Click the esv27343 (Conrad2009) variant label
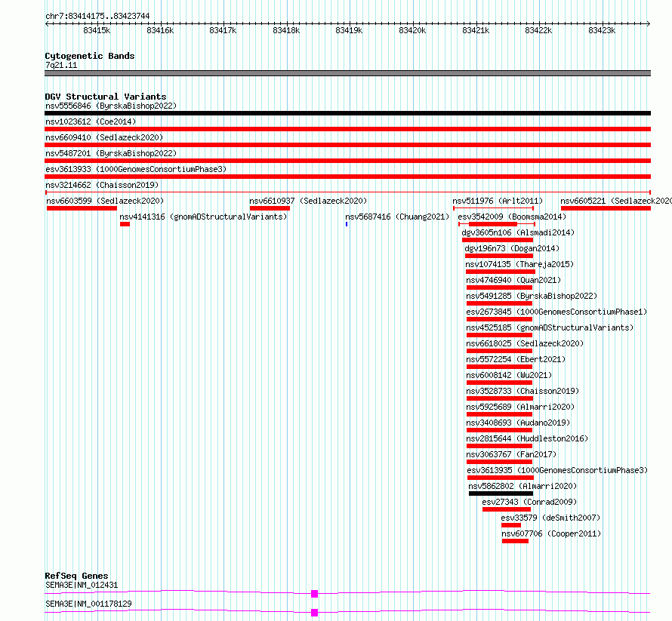The height and width of the screenshot is (621, 672). click(529, 502)
